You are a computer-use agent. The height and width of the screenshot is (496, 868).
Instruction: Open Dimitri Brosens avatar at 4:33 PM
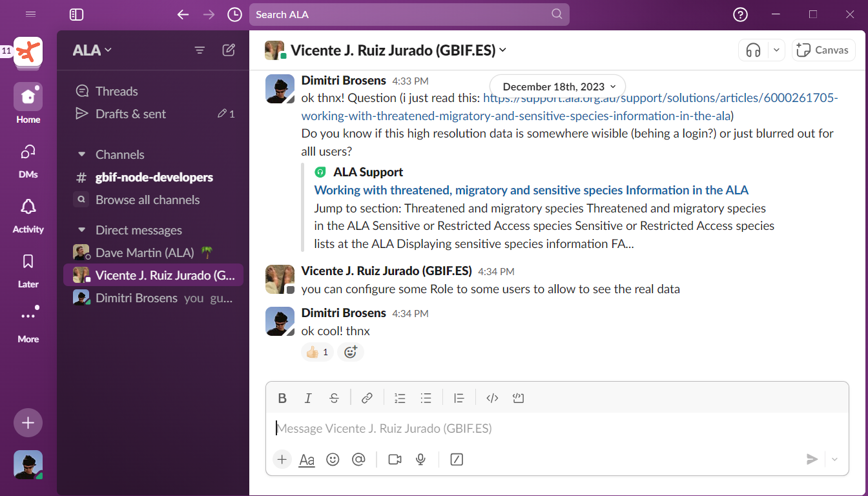[280, 88]
